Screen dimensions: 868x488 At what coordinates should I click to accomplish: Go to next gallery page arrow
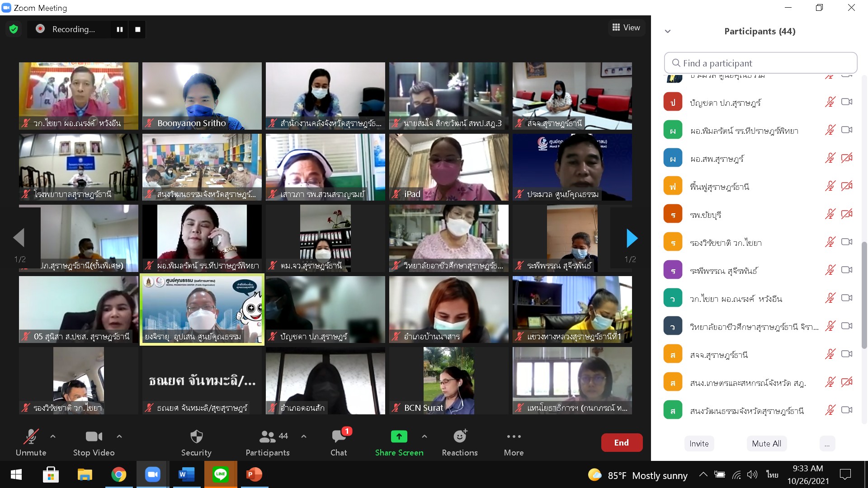[x=632, y=238]
